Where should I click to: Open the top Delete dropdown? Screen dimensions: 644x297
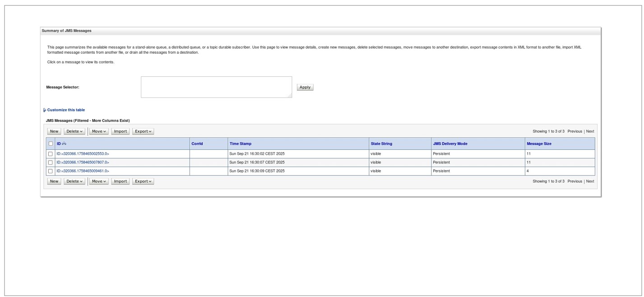click(x=74, y=131)
